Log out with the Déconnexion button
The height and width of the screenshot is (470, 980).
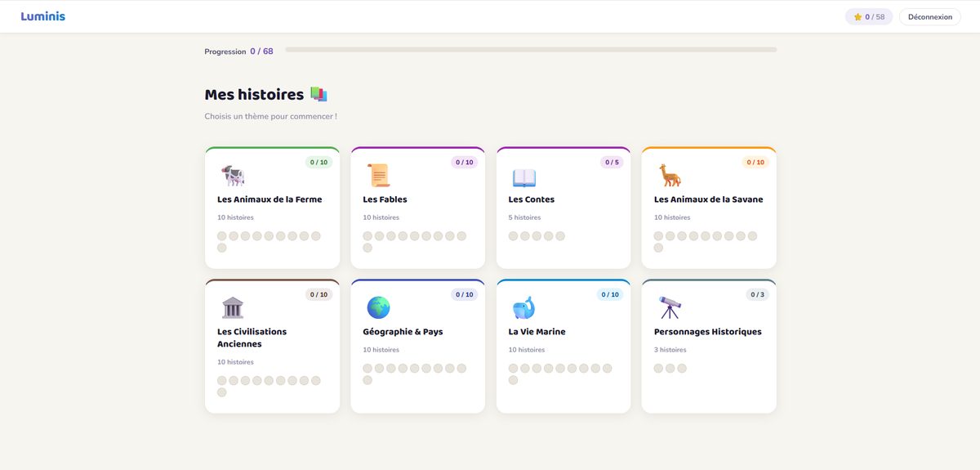[x=930, y=16]
